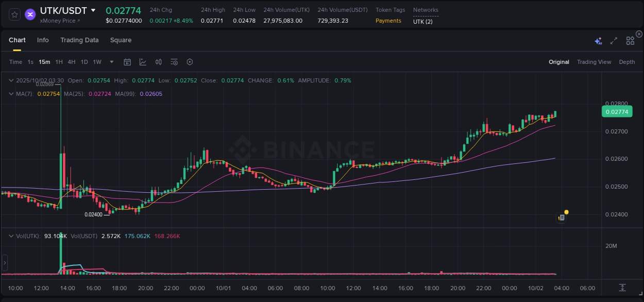644x302 pixels.
Task: Open the indicator settings list icon
Action: click(x=174, y=62)
